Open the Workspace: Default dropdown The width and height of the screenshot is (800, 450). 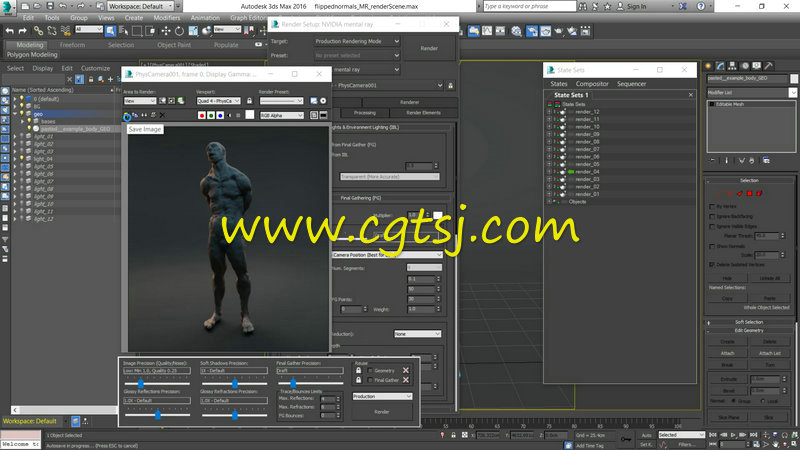(140, 7)
